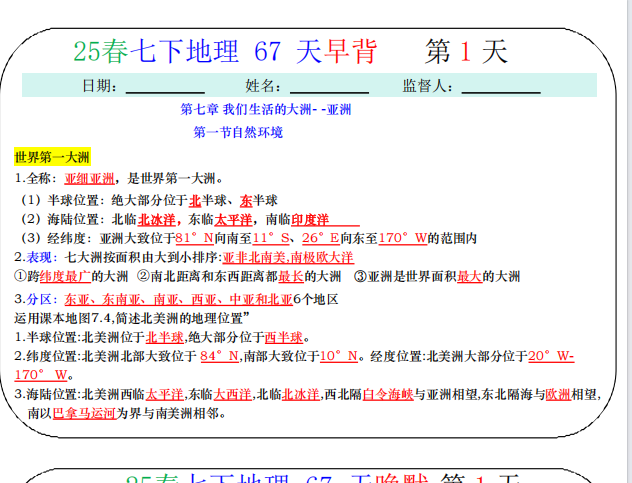
Task: Click the underlined red text 亚细亚洲
Action: coord(89,178)
